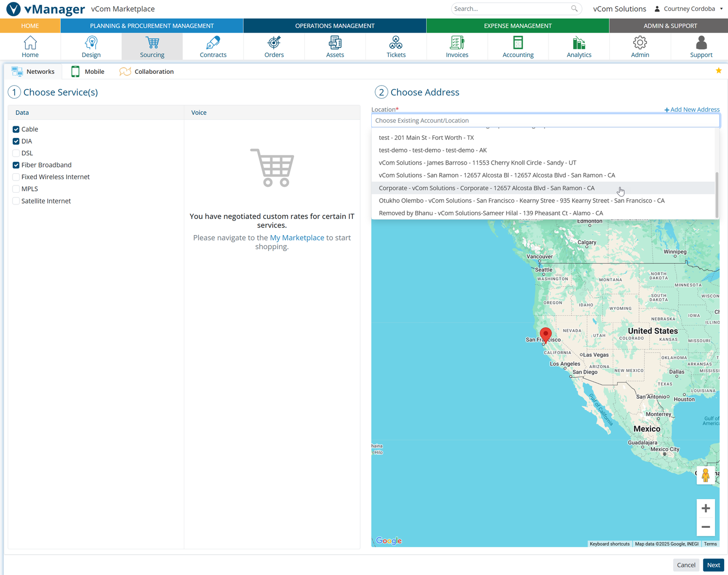Click the Cancel button
Viewport: 728px width, 575px height.
point(686,565)
